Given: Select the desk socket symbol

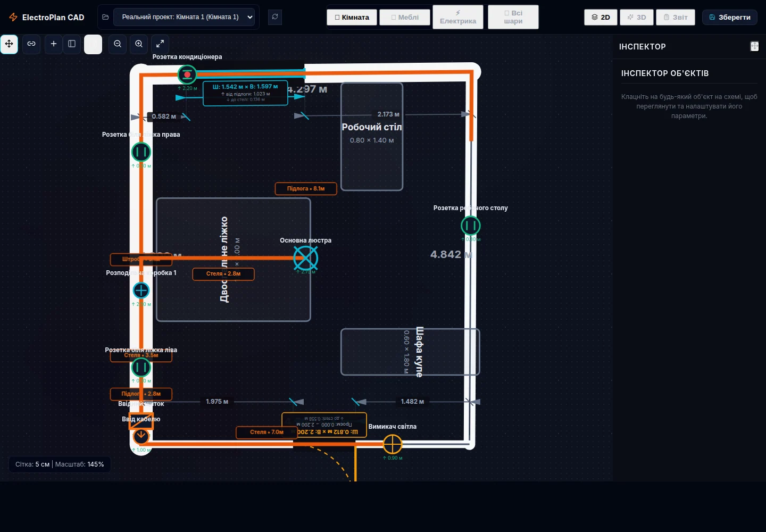Looking at the screenshot, I should point(471,226).
